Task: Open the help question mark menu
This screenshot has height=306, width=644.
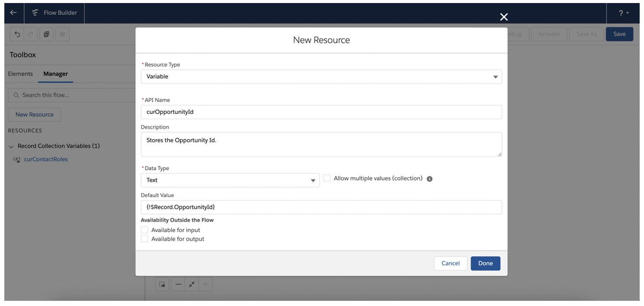Action: click(624, 13)
